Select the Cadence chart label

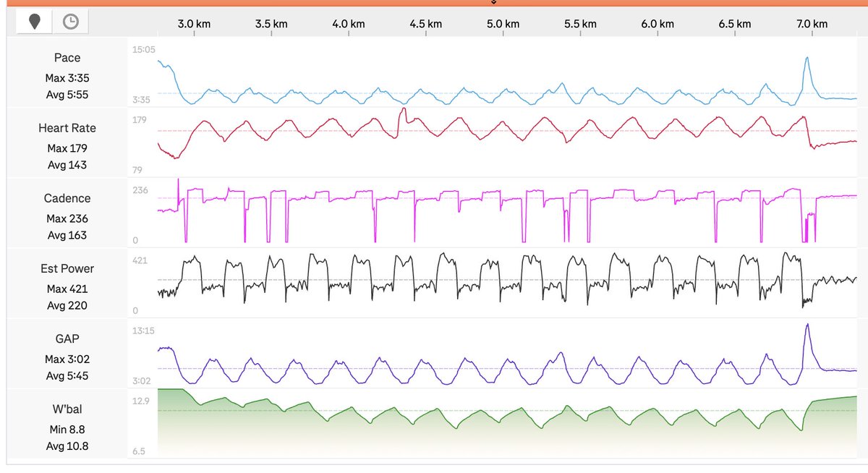point(67,198)
